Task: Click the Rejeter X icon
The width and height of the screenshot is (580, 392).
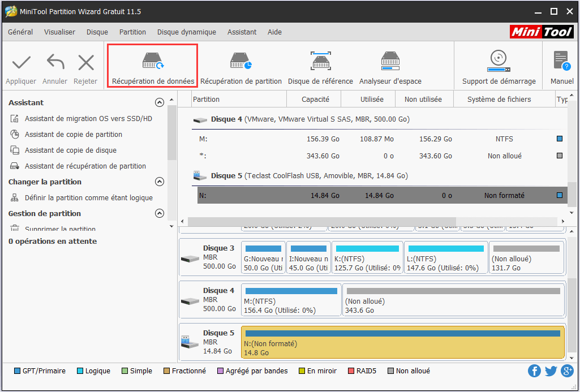Action: tap(86, 62)
